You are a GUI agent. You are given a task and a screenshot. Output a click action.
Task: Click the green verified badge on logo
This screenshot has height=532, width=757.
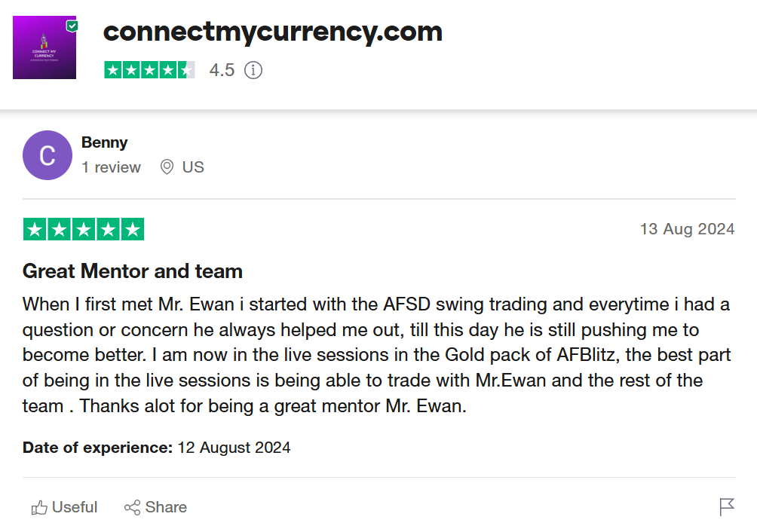click(x=72, y=26)
